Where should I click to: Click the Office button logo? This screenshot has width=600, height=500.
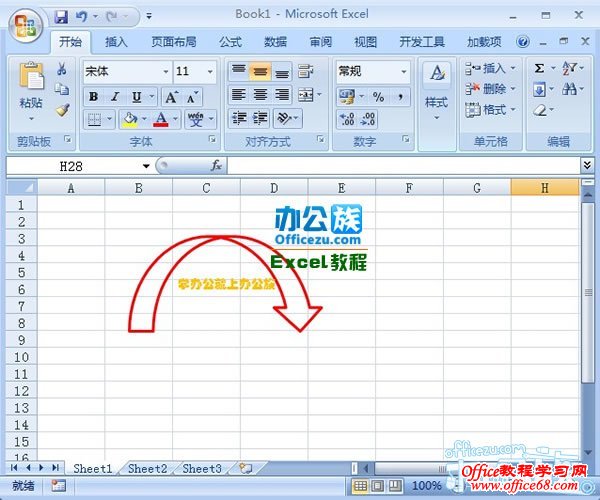tap(25, 26)
